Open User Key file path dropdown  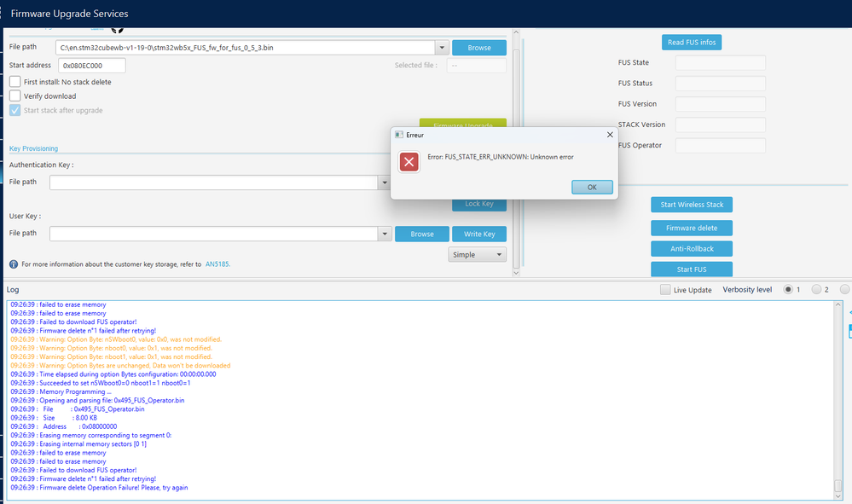(x=385, y=234)
